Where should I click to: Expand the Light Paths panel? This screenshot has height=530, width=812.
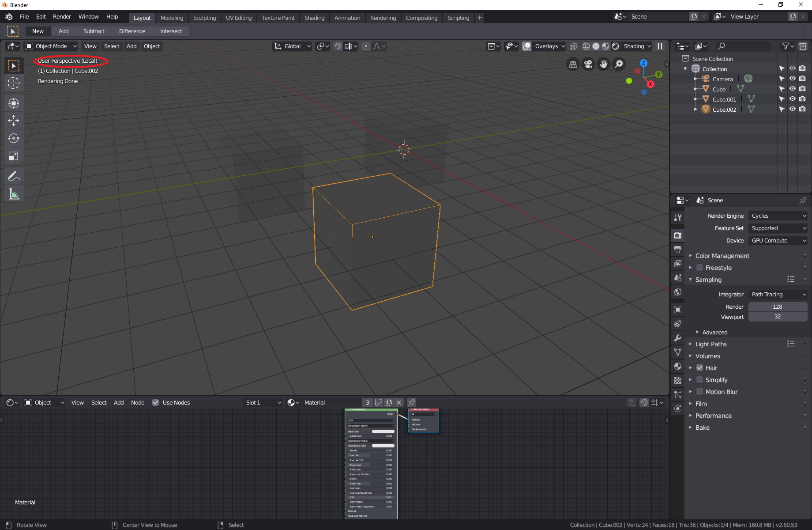coord(710,344)
